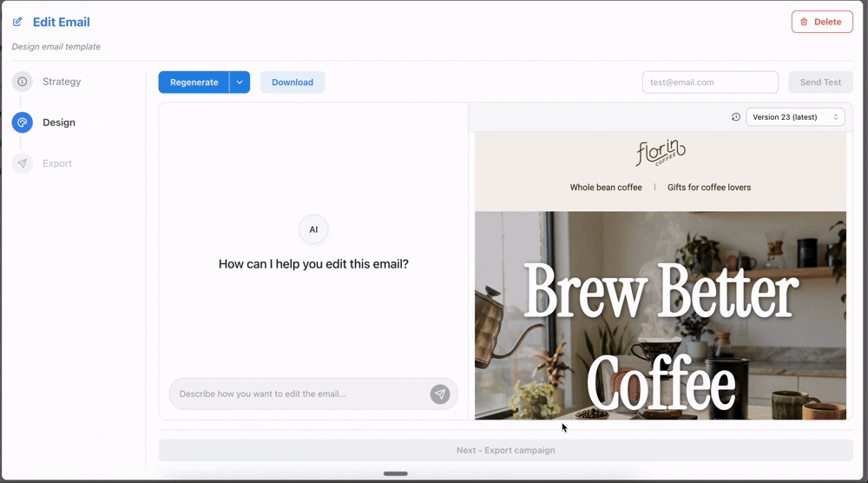Select the Strategy step info icon

23,82
